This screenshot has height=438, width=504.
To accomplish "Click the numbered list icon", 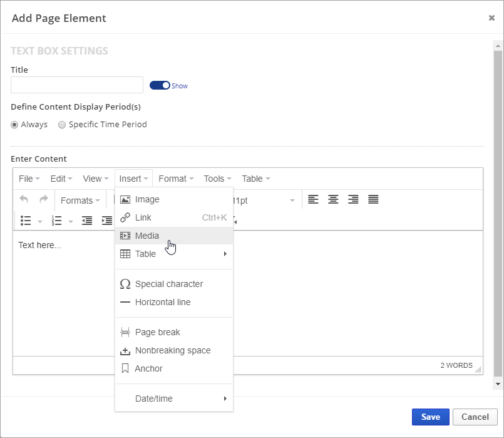I will 57,221.
